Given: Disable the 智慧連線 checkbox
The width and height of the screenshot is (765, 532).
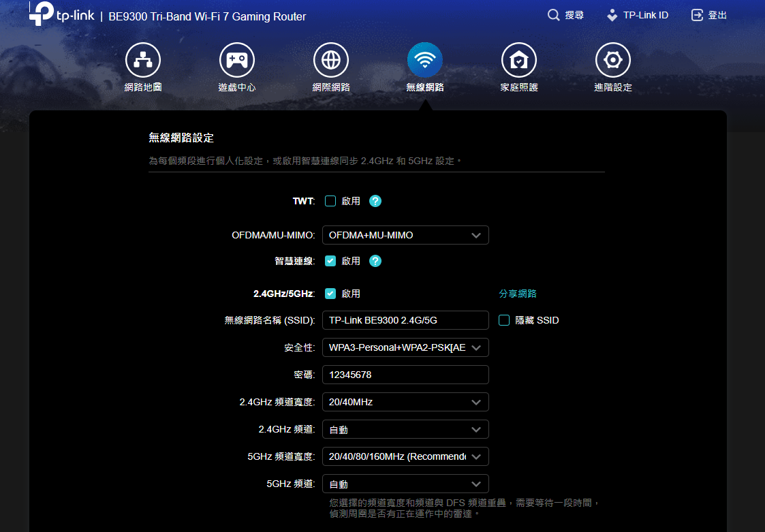Looking at the screenshot, I should (330, 261).
